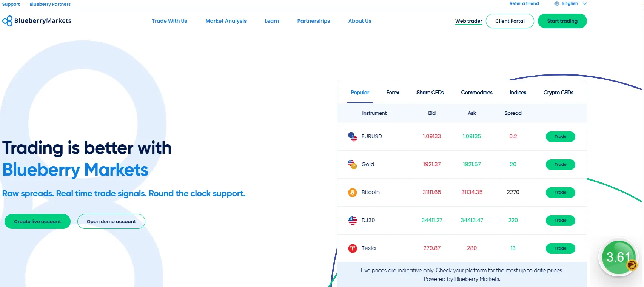This screenshot has height=287, width=644.
Task: Click the Blueberry Markets logo
Action: pyautogui.click(x=37, y=21)
